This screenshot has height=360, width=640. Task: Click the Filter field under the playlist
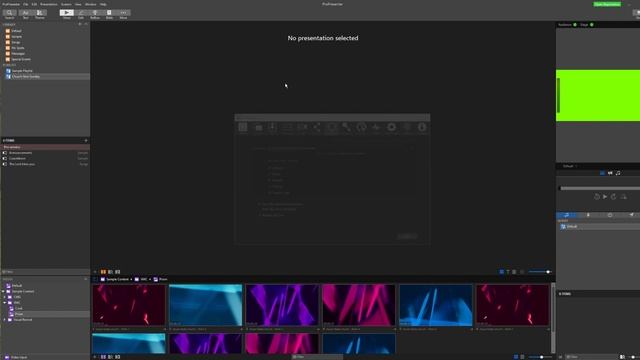coord(45,272)
